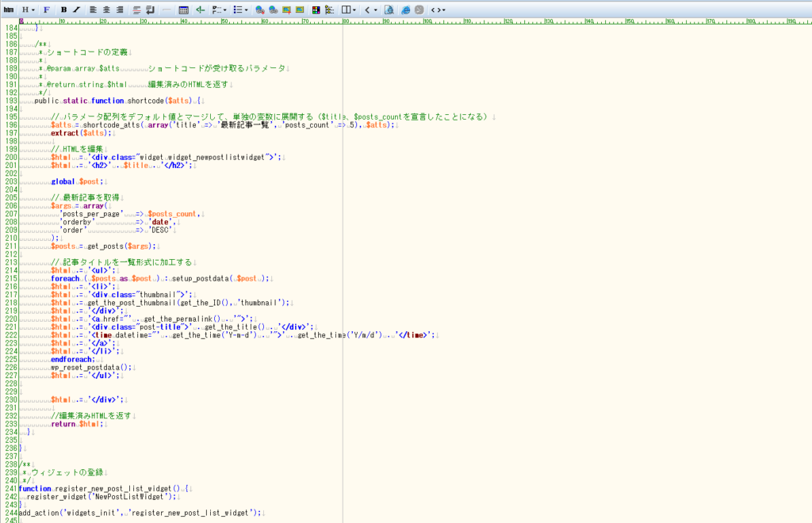Insert image icon with red plus
This screenshot has height=523, width=812.
click(286, 10)
